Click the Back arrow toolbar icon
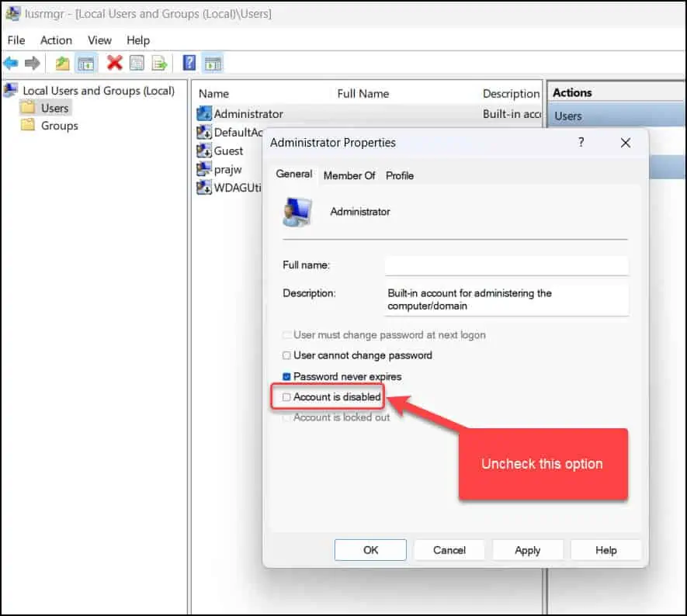This screenshot has width=687, height=616. (x=11, y=64)
